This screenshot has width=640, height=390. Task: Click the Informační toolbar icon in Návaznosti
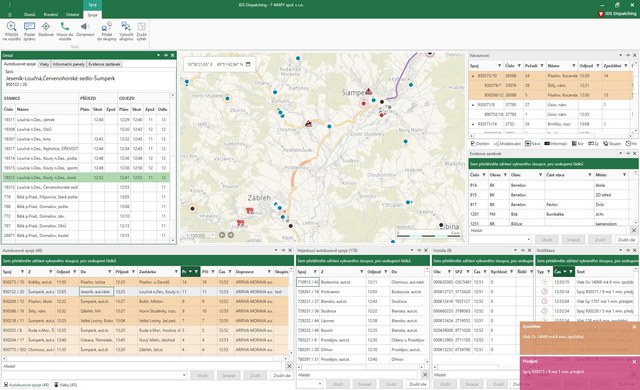556,144
